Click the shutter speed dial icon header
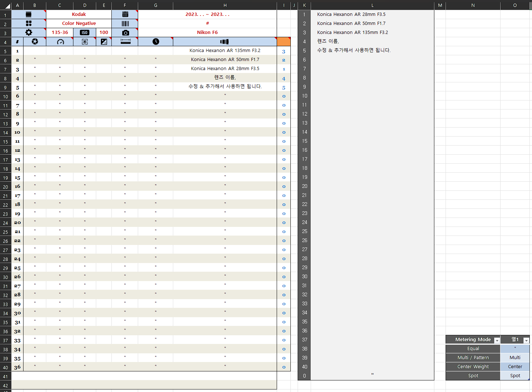The height and width of the screenshot is (392, 532). pos(60,42)
